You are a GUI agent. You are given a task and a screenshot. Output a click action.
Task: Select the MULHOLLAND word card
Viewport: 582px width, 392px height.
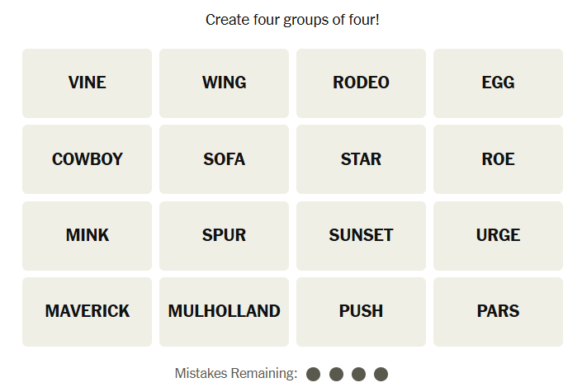point(224,311)
